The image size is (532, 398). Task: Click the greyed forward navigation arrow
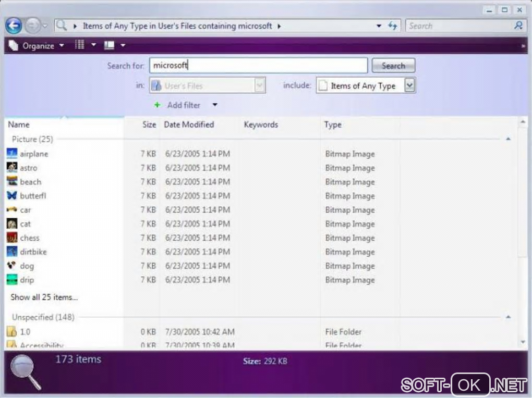[x=32, y=26]
